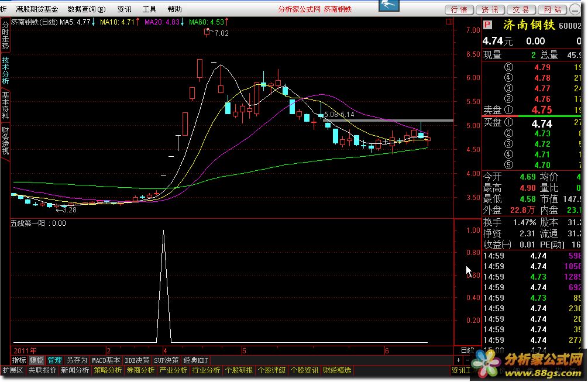Click the MA60 red up arrow indicator
Screen dimensions: 588x382
click(226, 22)
